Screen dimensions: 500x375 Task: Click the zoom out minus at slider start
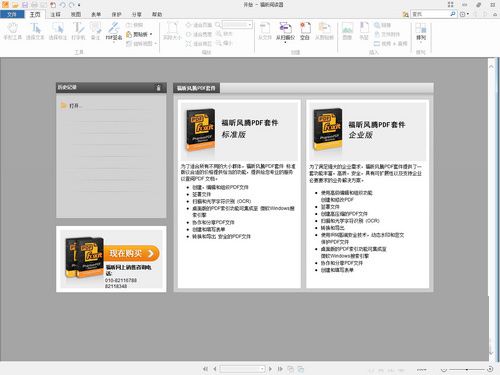click(x=444, y=369)
